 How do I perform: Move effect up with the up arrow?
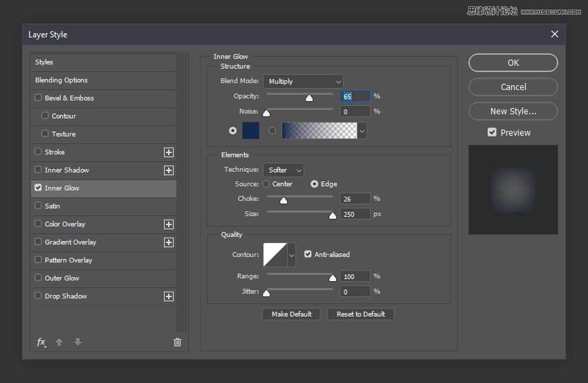click(59, 342)
